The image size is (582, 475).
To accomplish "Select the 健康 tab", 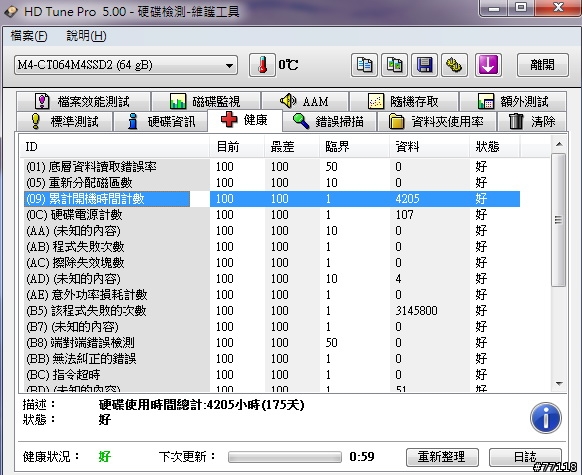I will tap(245, 120).
